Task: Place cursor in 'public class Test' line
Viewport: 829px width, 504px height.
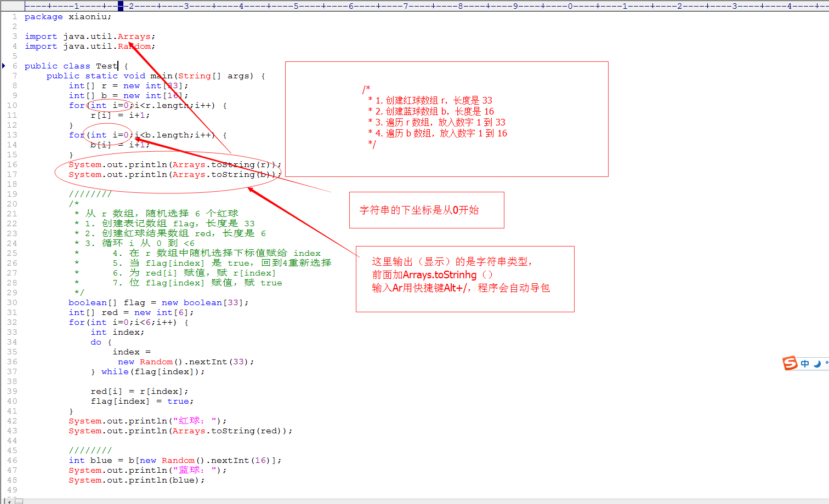Action: pos(76,66)
